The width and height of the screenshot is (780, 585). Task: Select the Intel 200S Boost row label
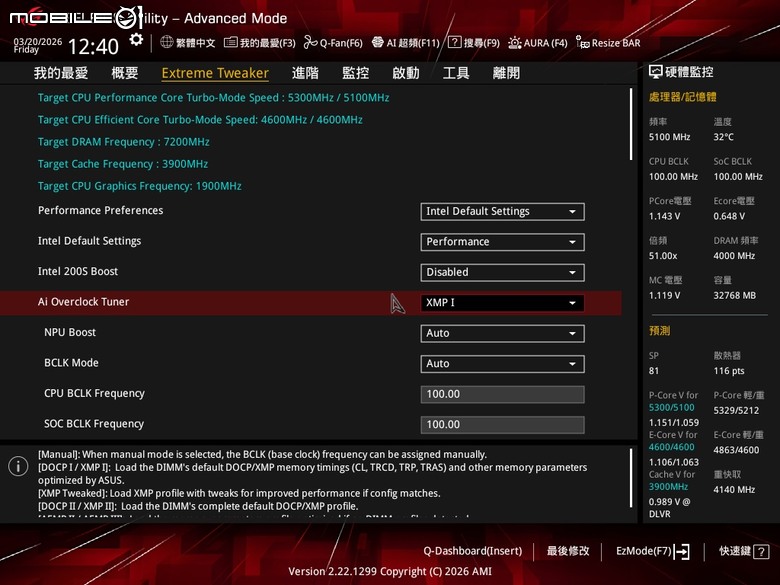(78, 271)
